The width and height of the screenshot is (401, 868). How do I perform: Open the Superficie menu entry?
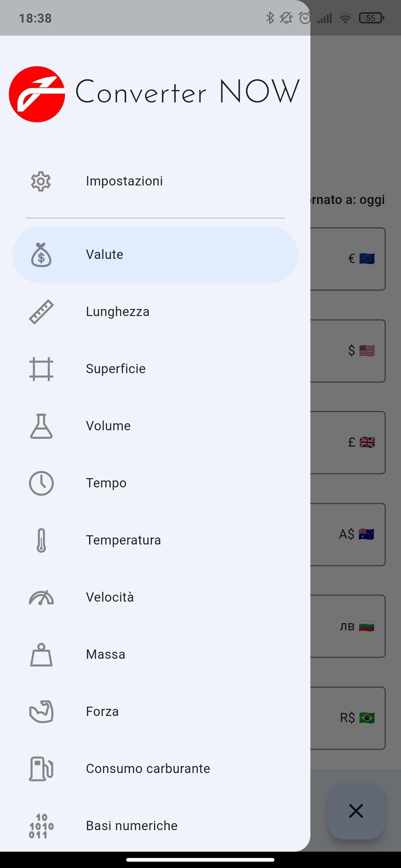115,369
